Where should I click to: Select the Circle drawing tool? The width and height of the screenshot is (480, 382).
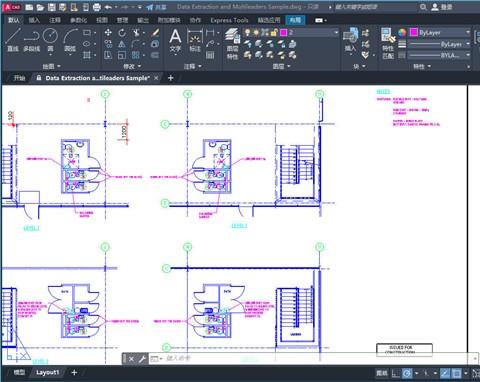(x=50, y=39)
